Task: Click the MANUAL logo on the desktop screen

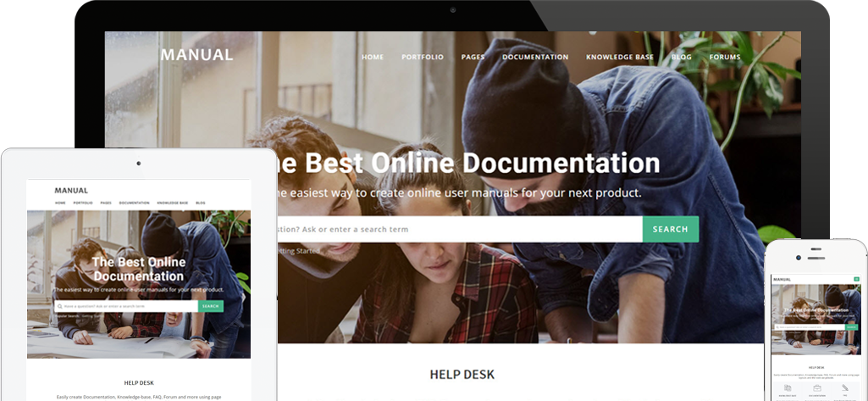Action: point(196,55)
